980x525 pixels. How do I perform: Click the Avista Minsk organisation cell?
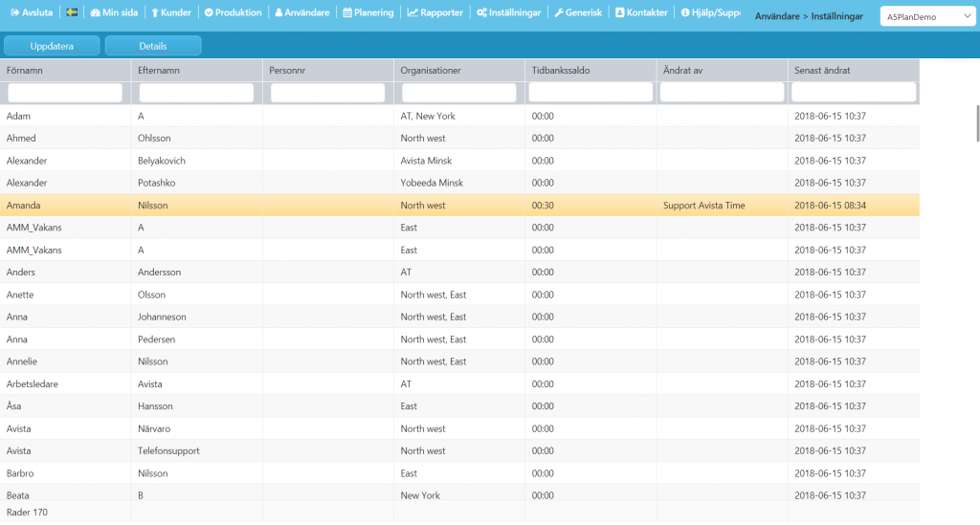[x=426, y=161]
